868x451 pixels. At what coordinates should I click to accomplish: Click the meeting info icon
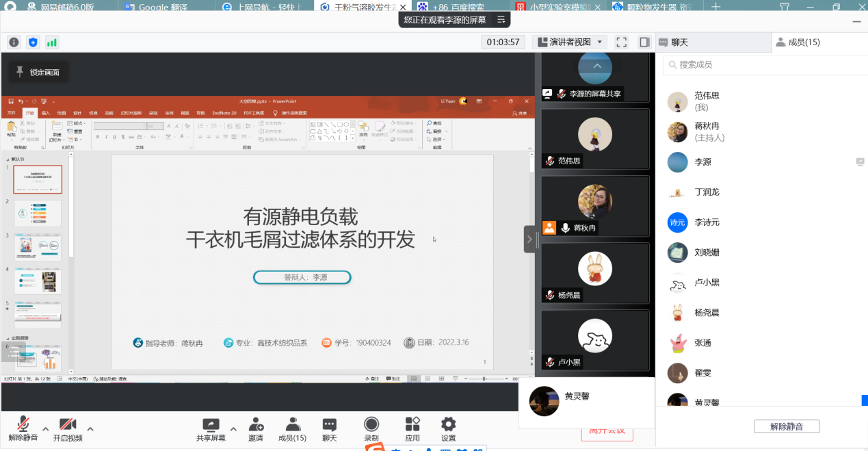(x=14, y=42)
